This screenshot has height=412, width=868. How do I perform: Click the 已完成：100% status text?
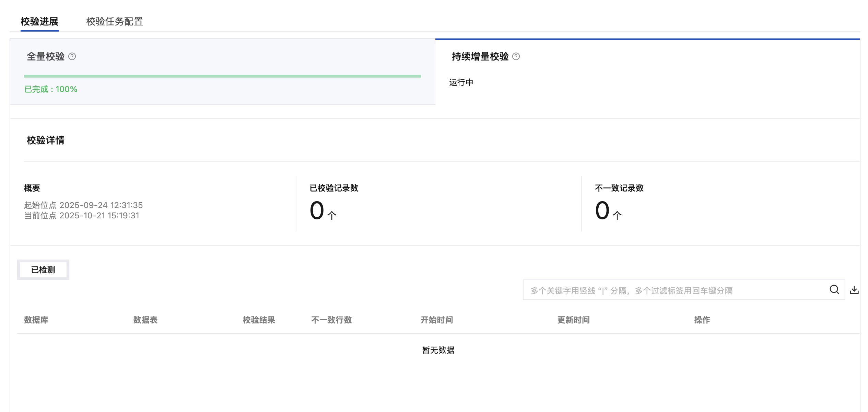(51, 89)
